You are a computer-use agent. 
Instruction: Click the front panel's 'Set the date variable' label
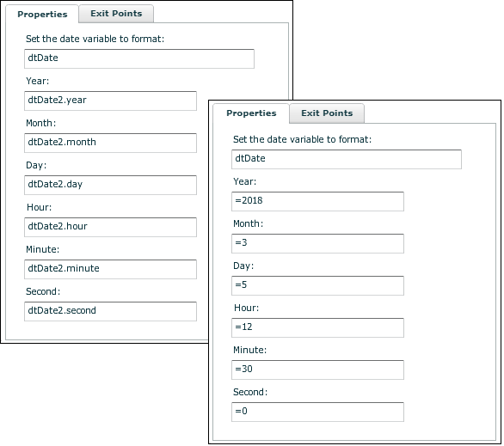click(x=302, y=139)
